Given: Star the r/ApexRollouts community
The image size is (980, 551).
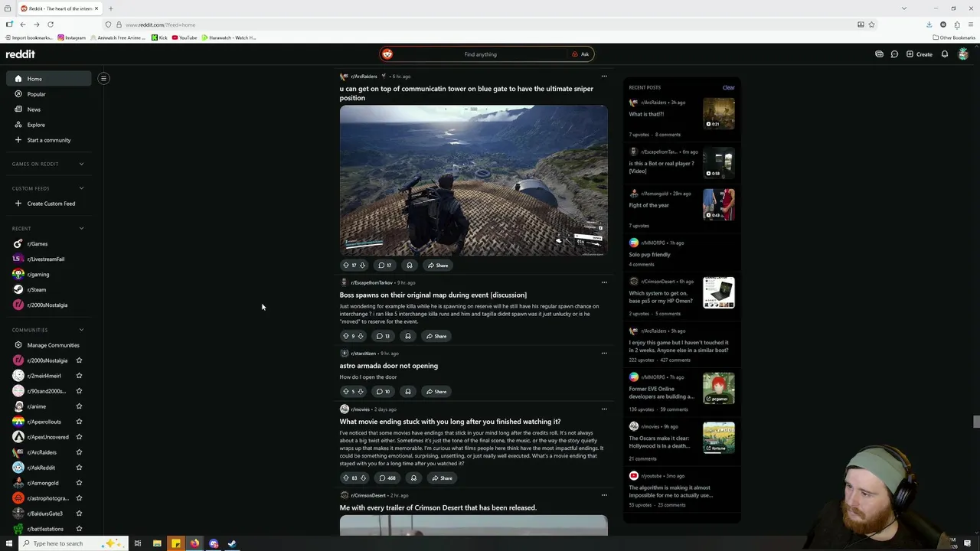Looking at the screenshot, I should [79, 422].
